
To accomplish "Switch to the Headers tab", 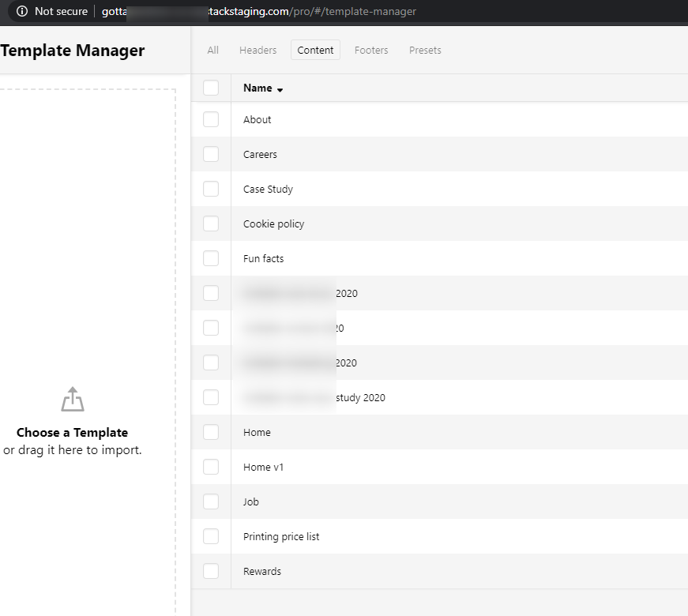I will [x=258, y=50].
